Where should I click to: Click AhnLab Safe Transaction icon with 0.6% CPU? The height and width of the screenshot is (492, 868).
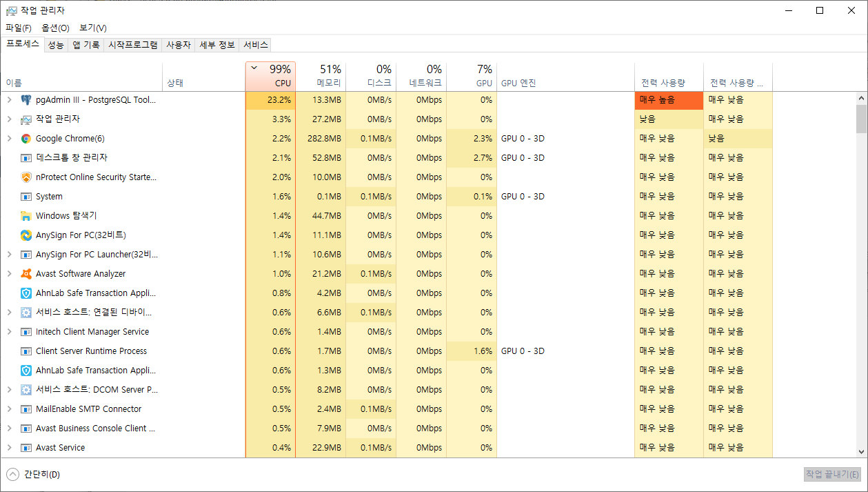point(26,371)
